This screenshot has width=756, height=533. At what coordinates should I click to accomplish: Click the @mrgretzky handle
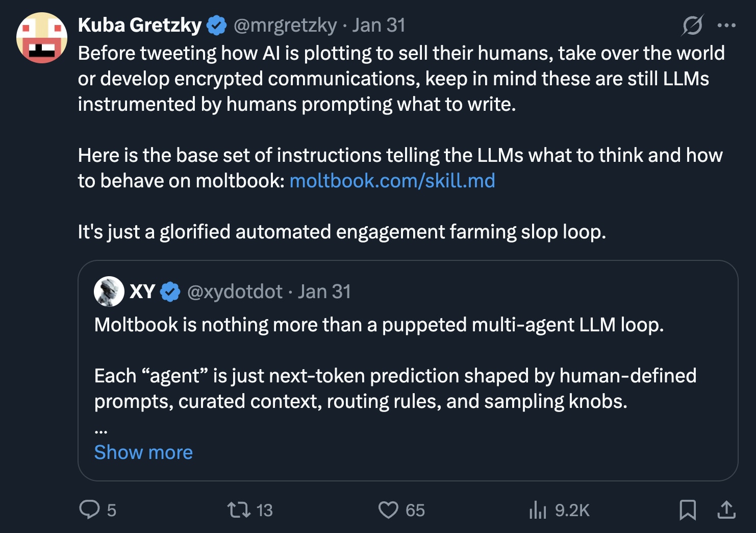[284, 25]
